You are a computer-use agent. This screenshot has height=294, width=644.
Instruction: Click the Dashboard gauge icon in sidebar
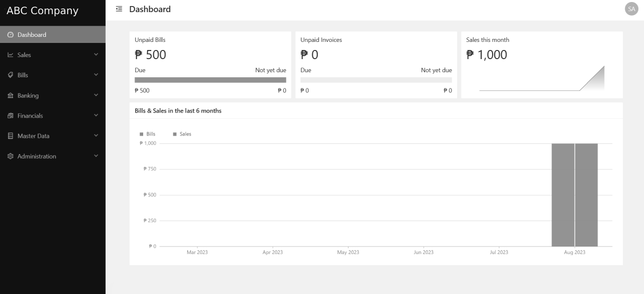(11, 35)
